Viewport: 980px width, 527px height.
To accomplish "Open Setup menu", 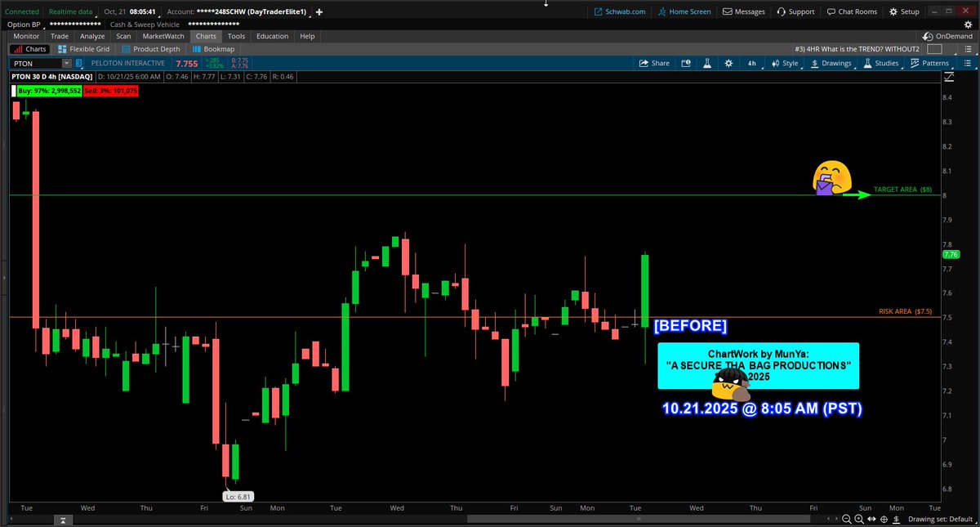I will 904,11.
